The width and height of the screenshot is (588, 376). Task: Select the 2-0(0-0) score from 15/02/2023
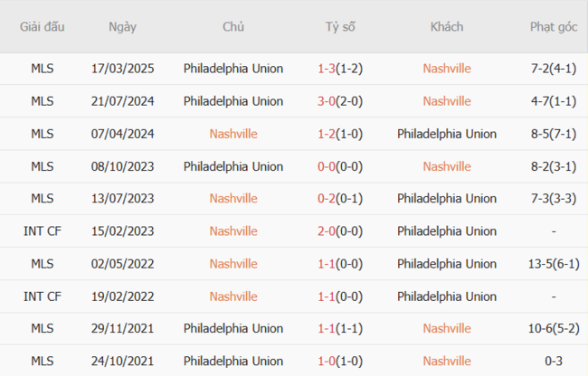(x=340, y=231)
